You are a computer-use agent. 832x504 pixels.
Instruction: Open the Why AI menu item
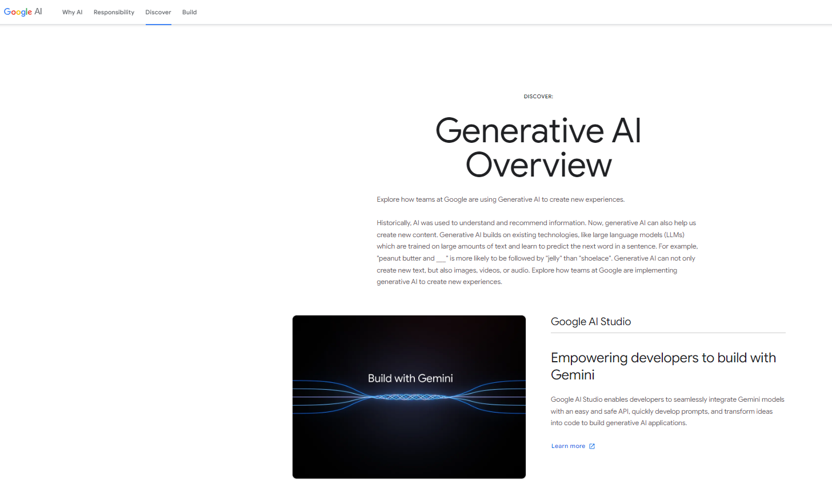click(72, 12)
